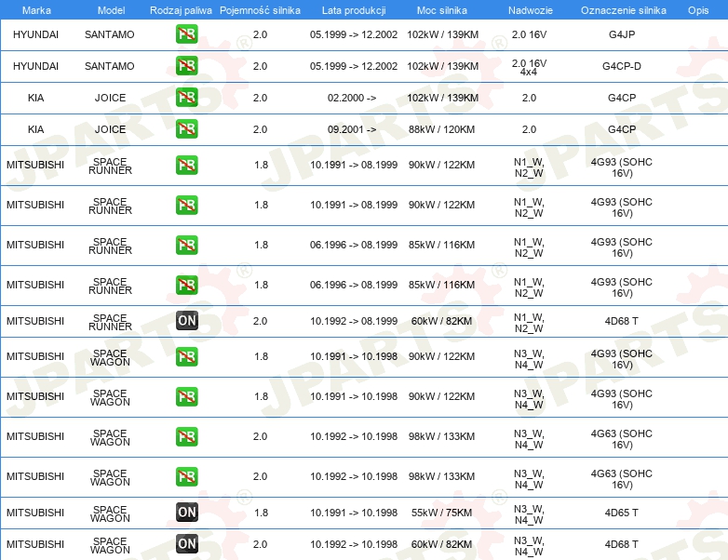The width and height of the screenshot is (728, 560).
Task: Click 60kW / 82KM in the SPACE WAGON row
Action: 441,544
